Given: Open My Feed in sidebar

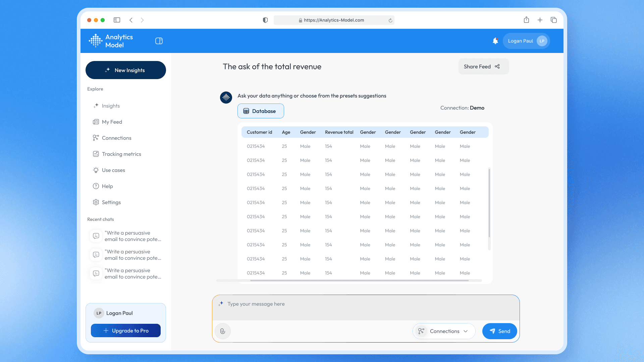Looking at the screenshot, I should point(112,122).
